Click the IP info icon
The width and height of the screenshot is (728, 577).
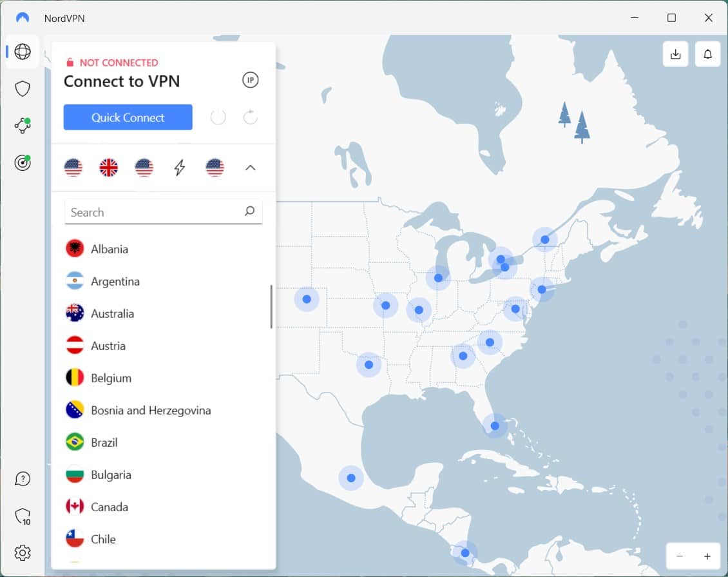250,80
